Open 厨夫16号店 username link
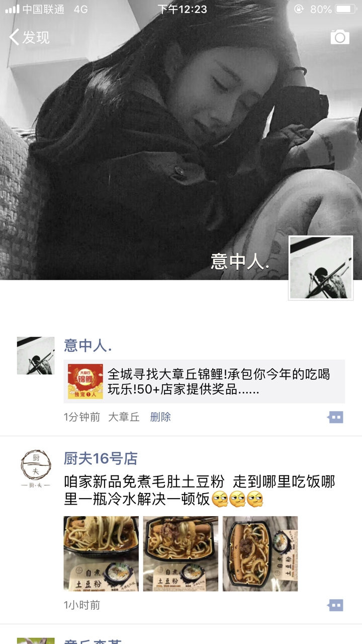This screenshot has width=362, height=644. [101, 458]
